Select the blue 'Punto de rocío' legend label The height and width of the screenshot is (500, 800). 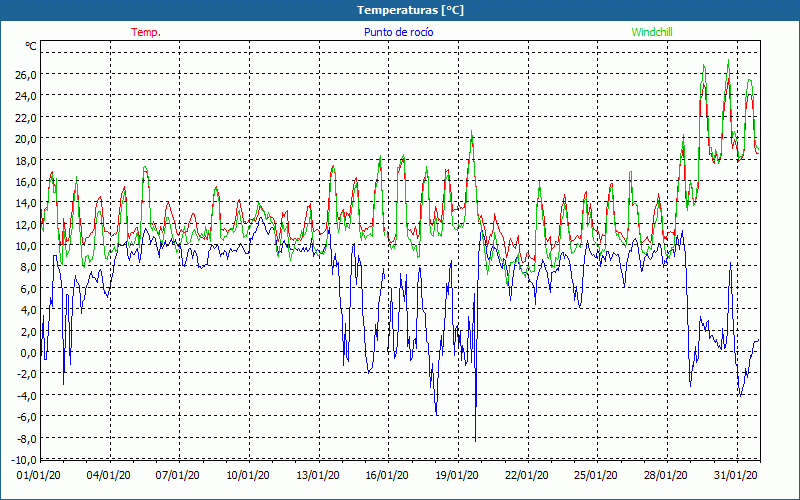(398, 32)
